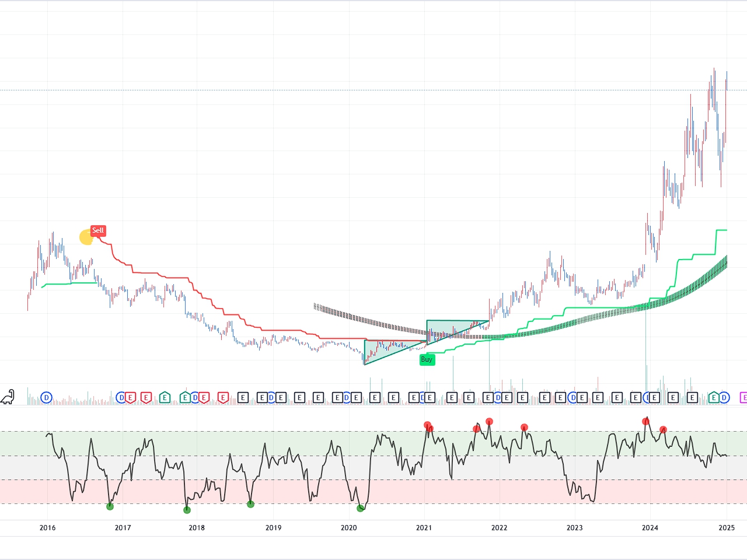Select the red oscillator dot in early 2022

click(524, 427)
